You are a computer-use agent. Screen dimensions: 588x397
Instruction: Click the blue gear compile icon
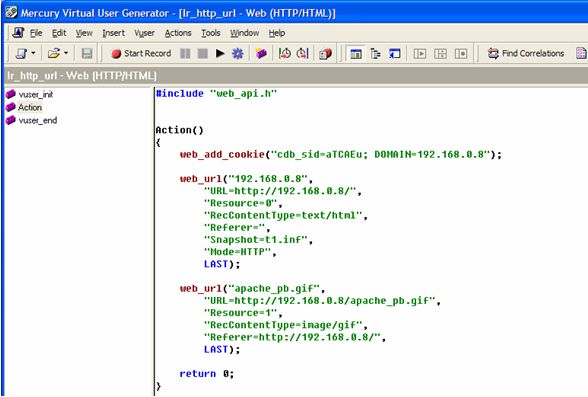(x=237, y=54)
